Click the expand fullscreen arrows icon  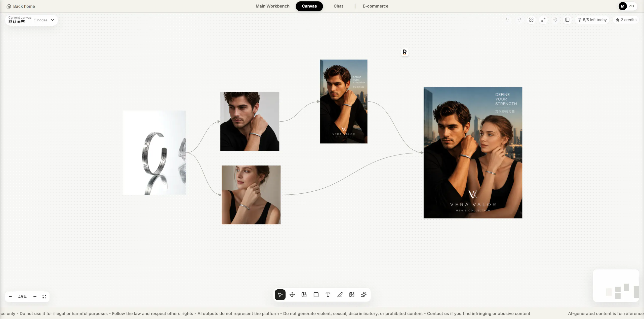click(x=543, y=20)
